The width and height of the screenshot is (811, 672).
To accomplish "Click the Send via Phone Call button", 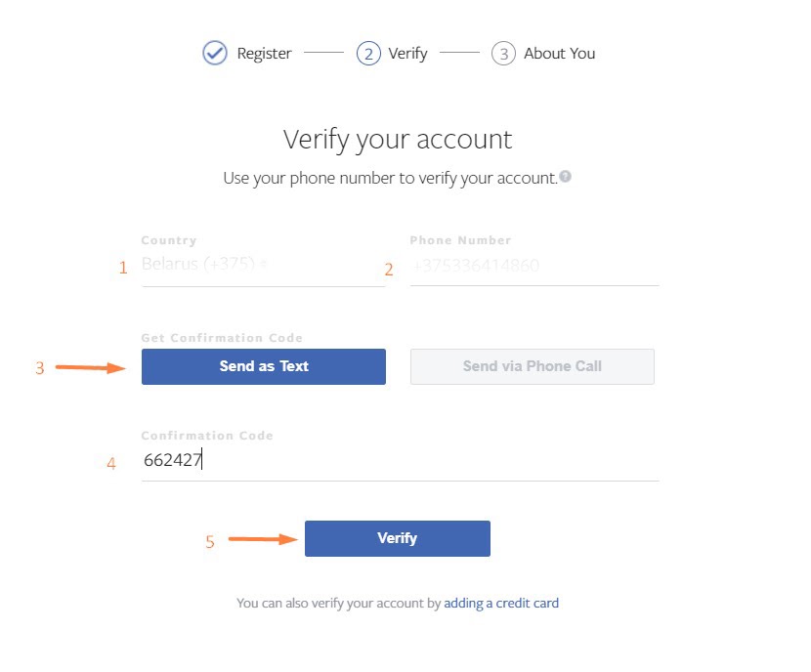I will click(x=532, y=366).
